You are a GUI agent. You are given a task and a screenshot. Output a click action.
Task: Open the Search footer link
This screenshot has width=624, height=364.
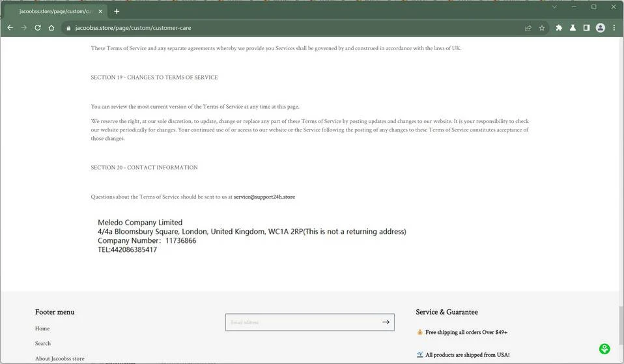coord(43,343)
